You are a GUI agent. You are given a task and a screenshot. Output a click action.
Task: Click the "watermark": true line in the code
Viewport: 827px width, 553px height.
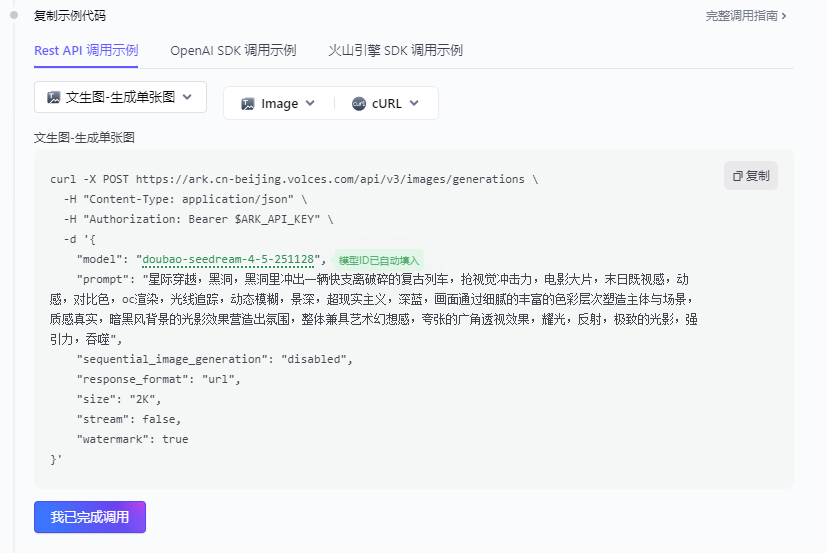[132, 439]
